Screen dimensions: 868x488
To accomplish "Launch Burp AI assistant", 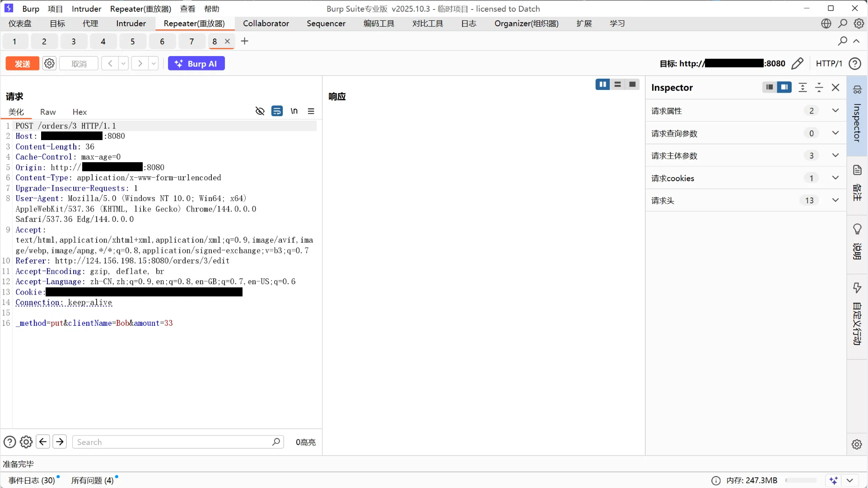I will 196,64.
